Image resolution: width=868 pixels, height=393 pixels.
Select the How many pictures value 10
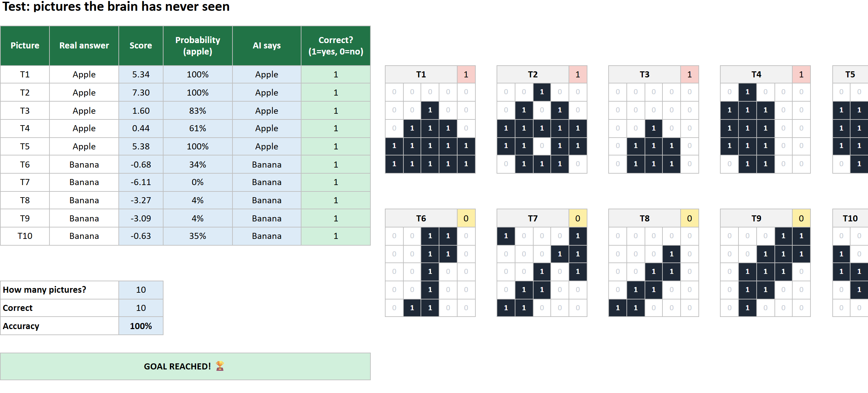141,290
